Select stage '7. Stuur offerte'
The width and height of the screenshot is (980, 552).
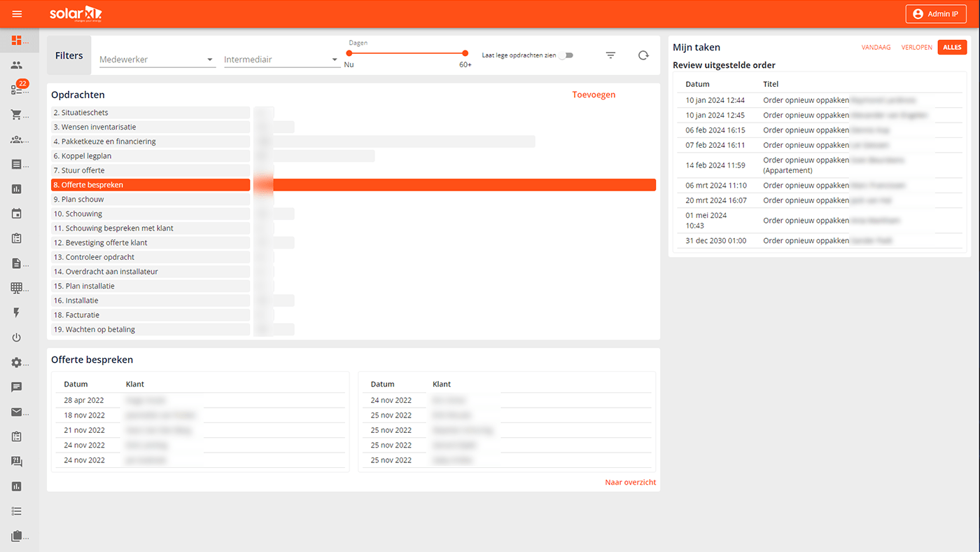pos(150,170)
